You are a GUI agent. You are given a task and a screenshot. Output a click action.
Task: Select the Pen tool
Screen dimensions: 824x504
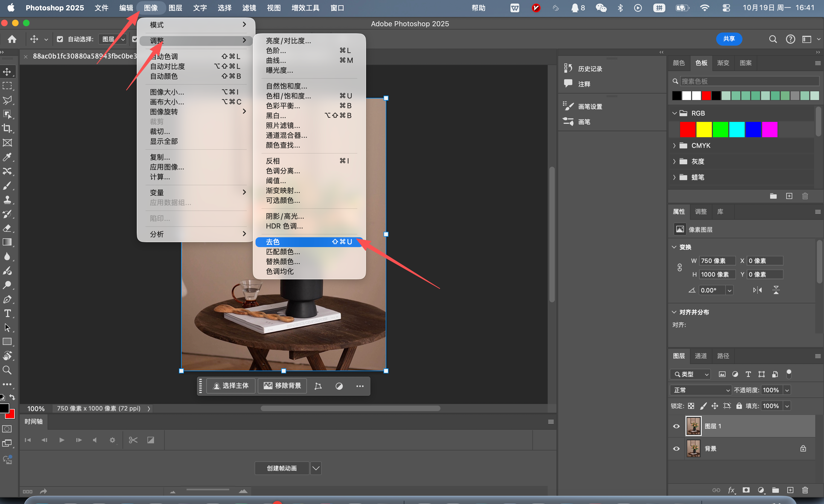pos(7,299)
